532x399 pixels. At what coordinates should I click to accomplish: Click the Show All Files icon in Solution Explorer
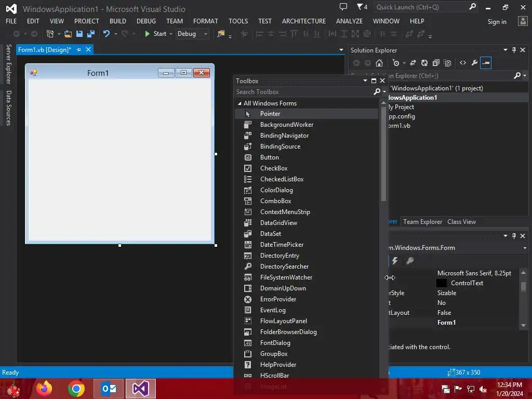click(x=447, y=63)
